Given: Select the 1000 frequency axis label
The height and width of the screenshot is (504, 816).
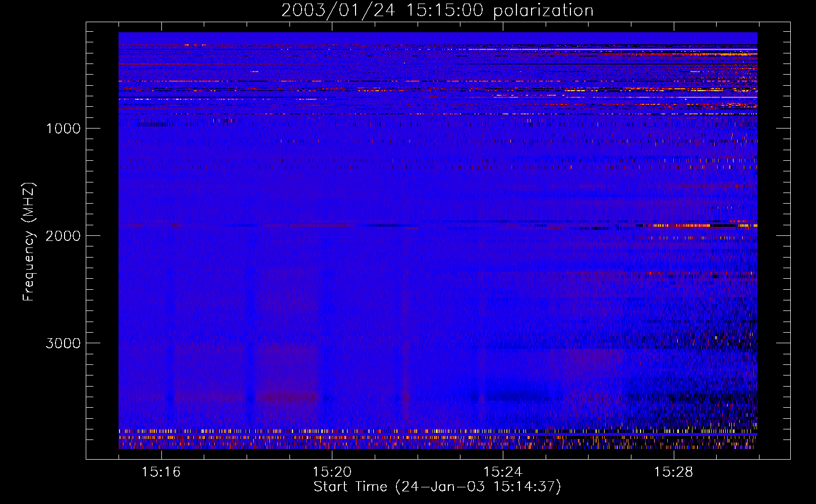Looking at the screenshot, I should pyautogui.click(x=63, y=129).
